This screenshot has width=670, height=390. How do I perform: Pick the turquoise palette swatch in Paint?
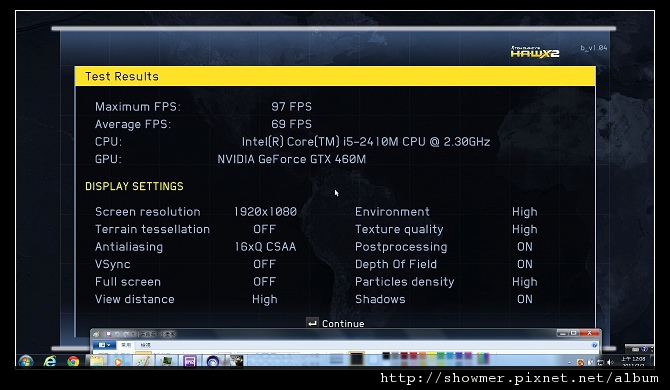pyautogui.click(x=450, y=355)
